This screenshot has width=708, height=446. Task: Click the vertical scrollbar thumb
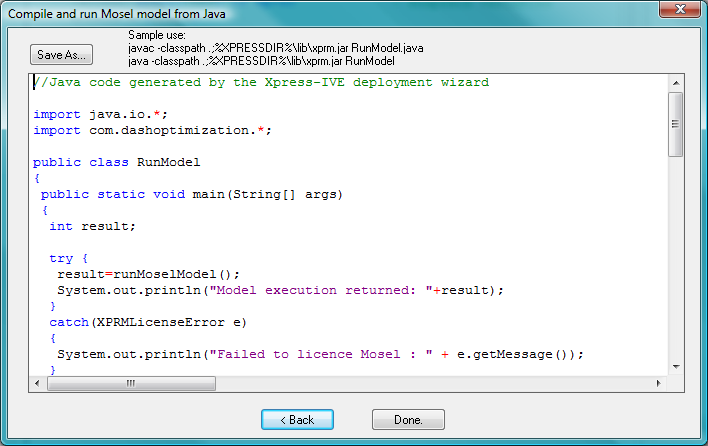675,125
